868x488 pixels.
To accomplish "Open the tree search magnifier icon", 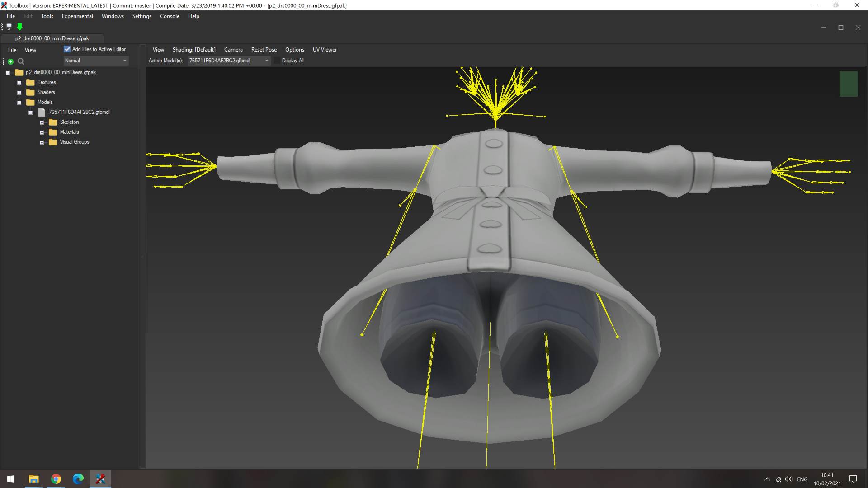I will tap(21, 61).
